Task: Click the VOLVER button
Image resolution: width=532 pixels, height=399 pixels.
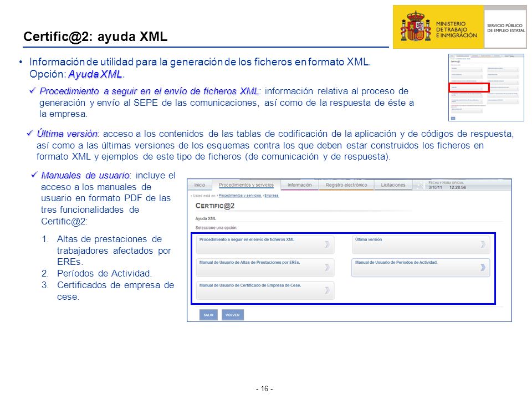Action: point(232,315)
